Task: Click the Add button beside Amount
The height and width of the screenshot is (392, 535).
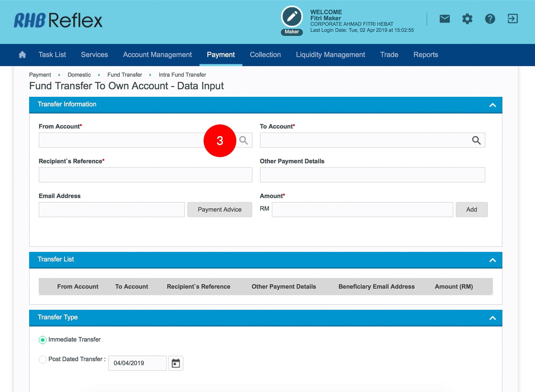Action: pos(471,210)
